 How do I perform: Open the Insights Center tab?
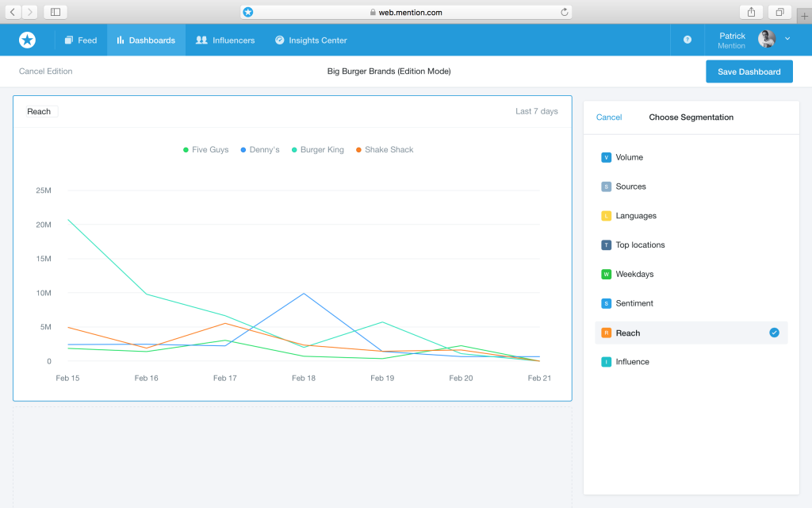[311, 40]
